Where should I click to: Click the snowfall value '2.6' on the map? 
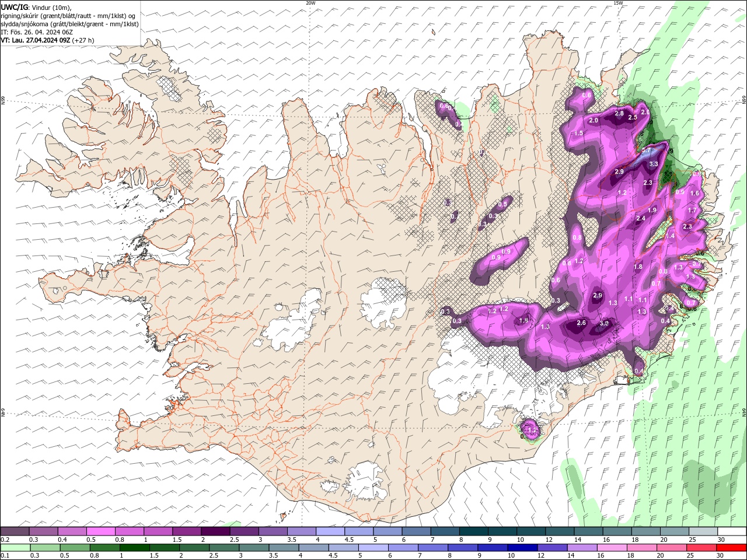click(x=581, y=323)
